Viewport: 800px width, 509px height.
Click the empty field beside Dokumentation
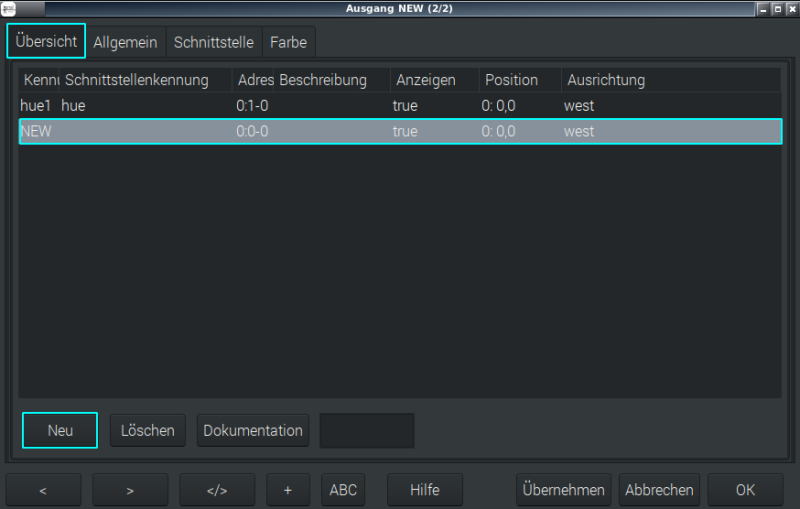coord(366,430)
